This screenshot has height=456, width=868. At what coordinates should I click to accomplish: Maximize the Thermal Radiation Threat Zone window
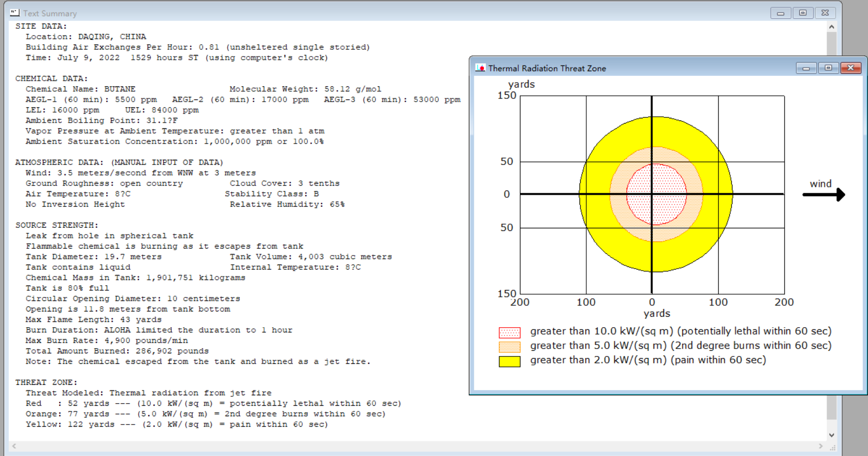pyautogui.click(x=828, y=68)
